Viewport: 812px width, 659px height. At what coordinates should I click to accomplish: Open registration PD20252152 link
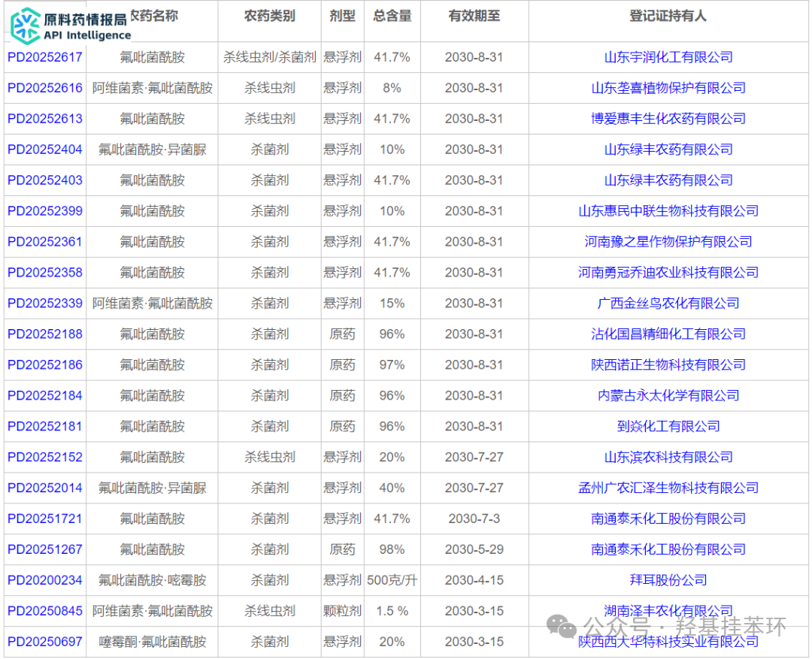(x=45, y=457)
